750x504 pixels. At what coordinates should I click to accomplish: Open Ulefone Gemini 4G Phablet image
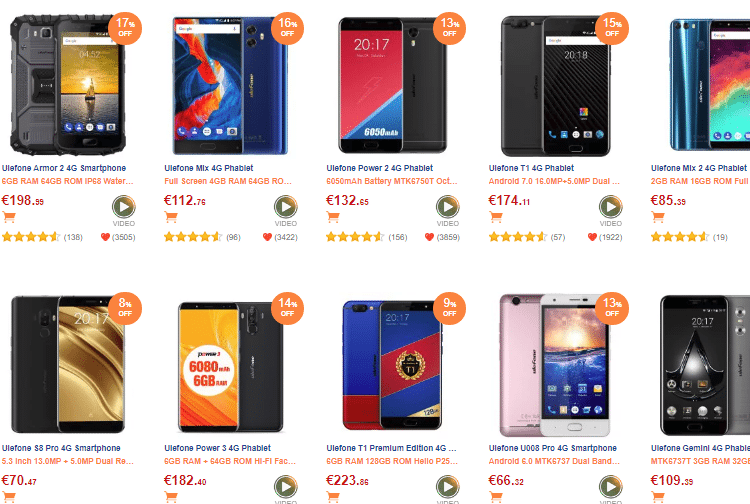(x=705, y=364)
